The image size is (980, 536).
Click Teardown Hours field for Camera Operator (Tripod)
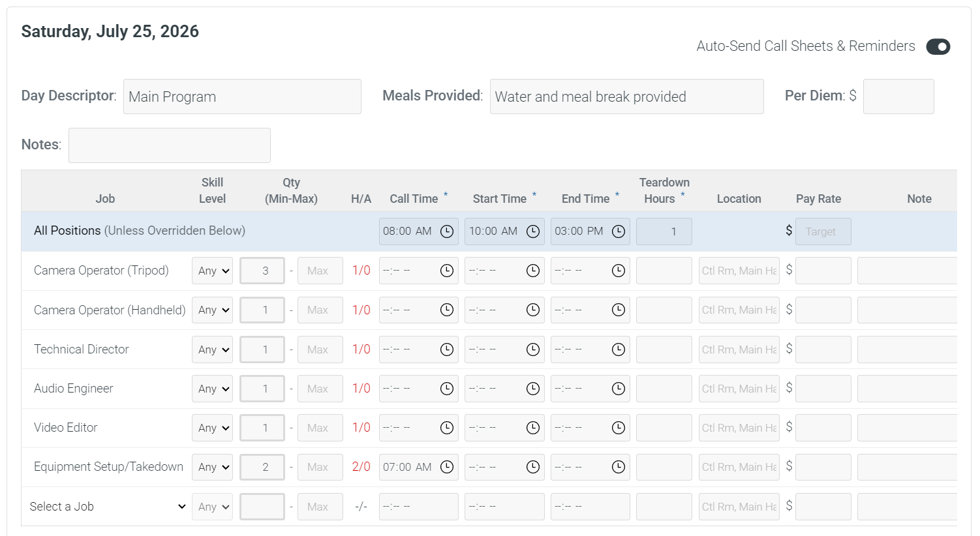click(664, 271)
